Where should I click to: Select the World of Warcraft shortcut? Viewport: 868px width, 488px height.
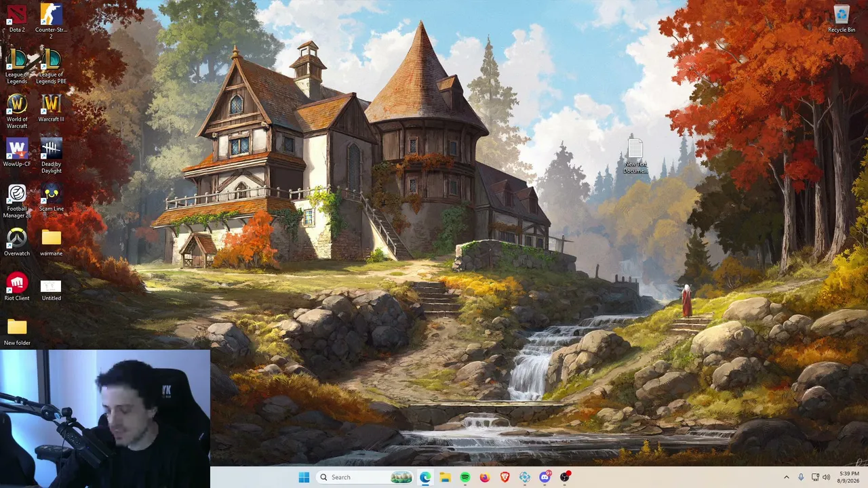coord(17,111)
